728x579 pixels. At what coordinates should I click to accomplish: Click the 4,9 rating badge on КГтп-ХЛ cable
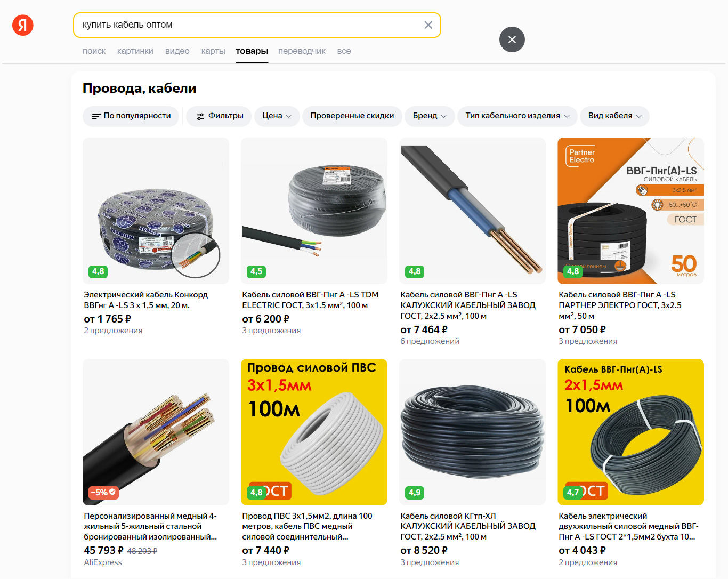pos(415,493)
